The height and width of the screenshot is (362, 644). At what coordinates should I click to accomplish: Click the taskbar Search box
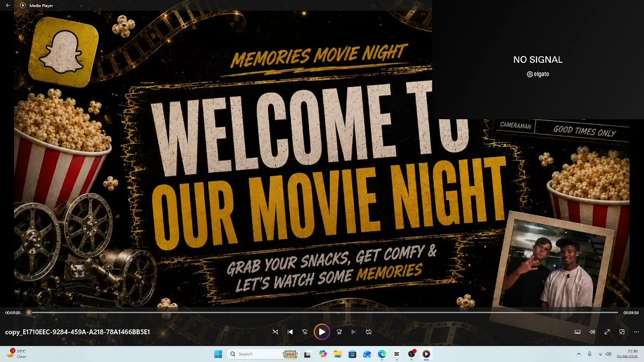point(263,354)
